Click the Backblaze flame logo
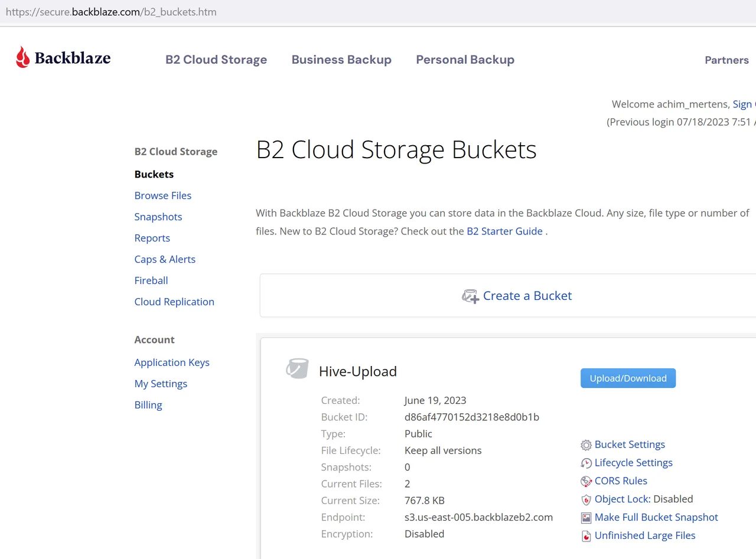This screenshot has height=559, width=756. tap(22, 57)
